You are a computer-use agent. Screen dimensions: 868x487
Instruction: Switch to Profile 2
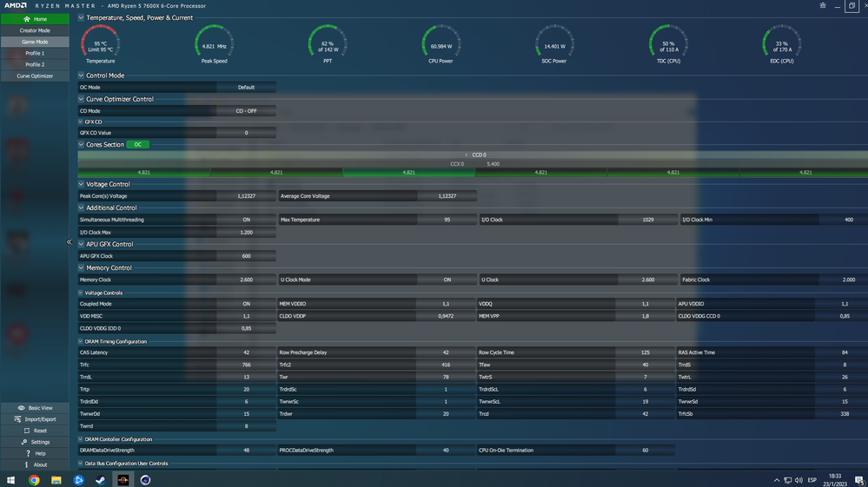(x=35, y=64)
